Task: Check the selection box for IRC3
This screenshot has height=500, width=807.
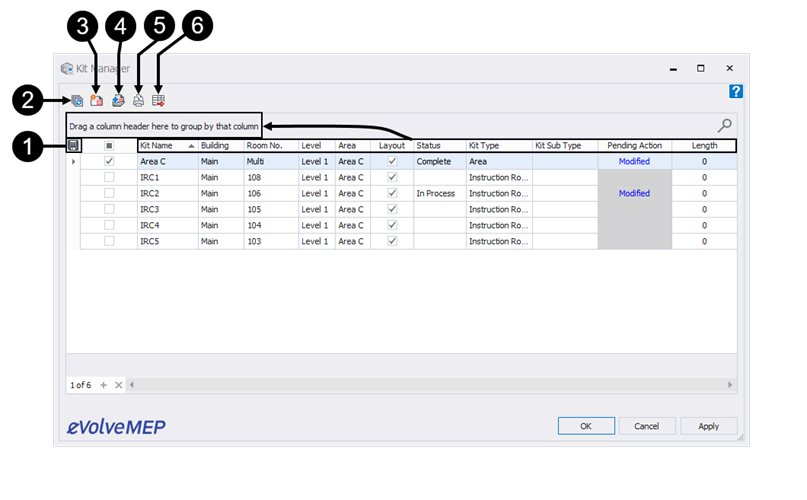Action: [109, 209]
